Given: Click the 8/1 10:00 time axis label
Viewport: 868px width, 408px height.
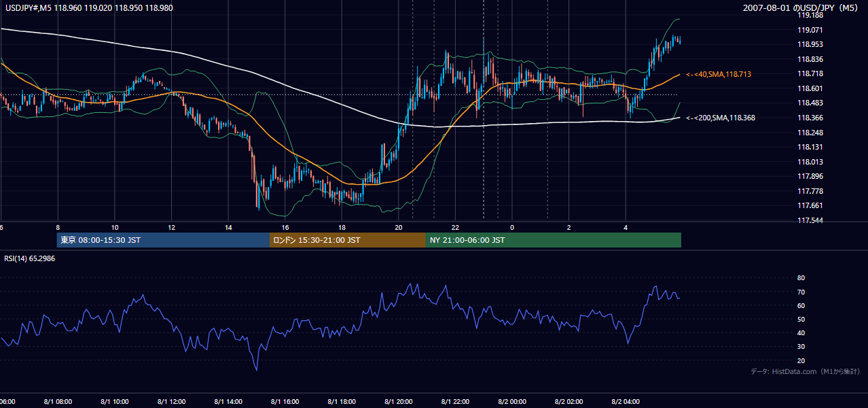Looking at the screenshot, I should (x=115, y=402).
